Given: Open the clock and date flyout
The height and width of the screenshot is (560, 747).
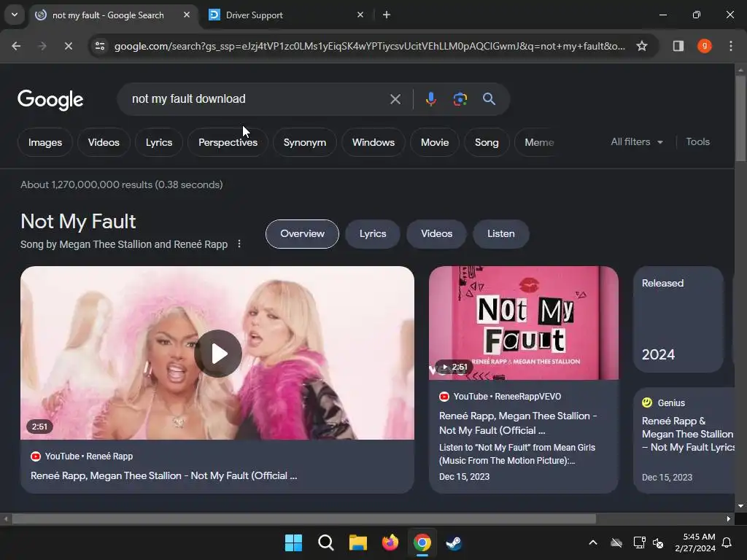Looking at the screenshot, I should coord(695,542).
